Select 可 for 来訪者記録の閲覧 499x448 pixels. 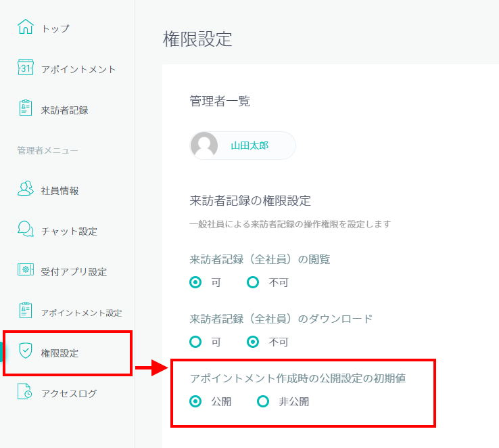(195, 282)
